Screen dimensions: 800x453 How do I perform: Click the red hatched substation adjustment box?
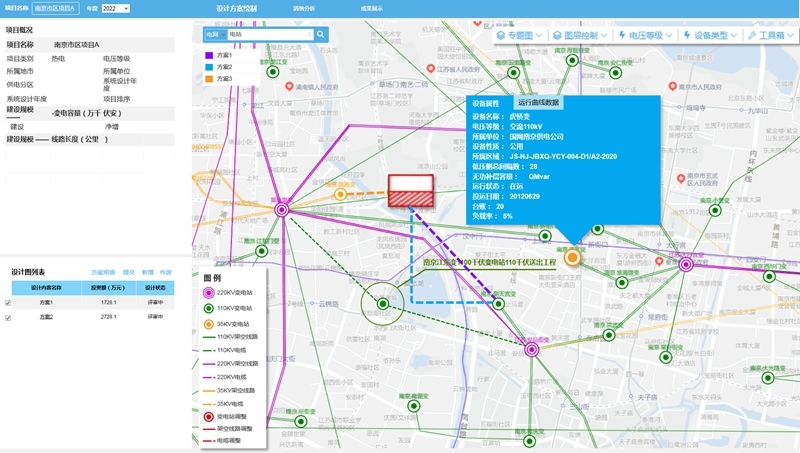[411, 191]
